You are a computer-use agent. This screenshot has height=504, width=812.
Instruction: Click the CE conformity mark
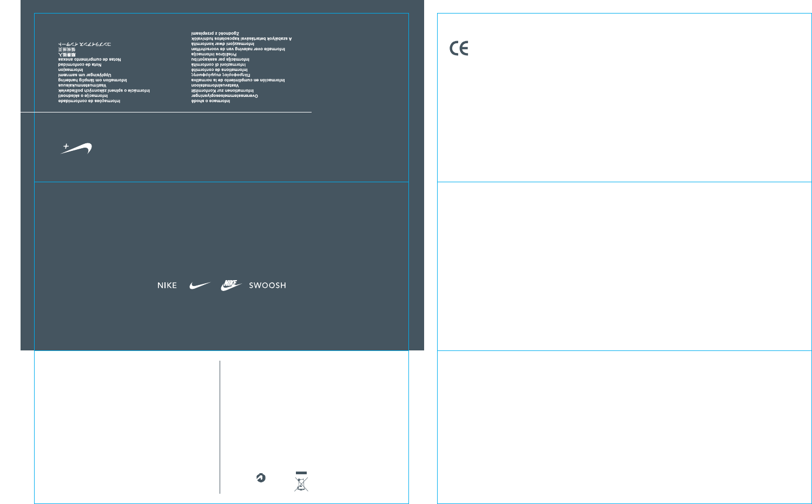459,49
